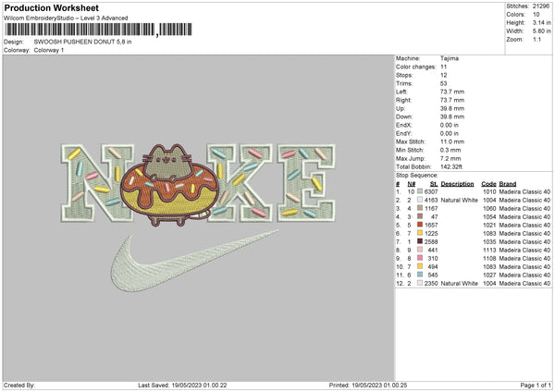555x392 pixels.
Task: Select the Up value 39.8 mm
Action: 452,108
